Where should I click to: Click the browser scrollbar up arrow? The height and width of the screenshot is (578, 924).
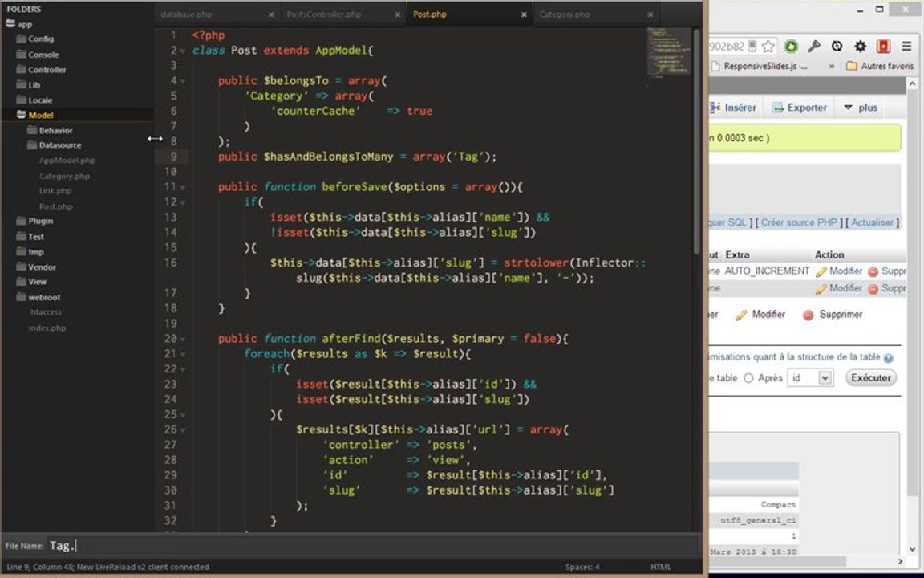912,84
